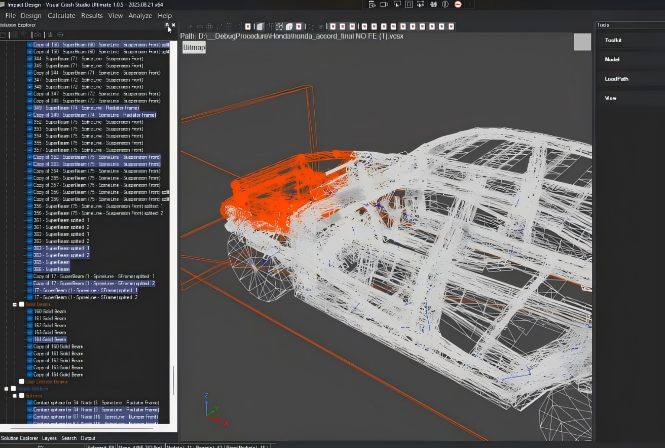Click the pin icon in Solution Explorer header
665x448 pixels.
(x=168, y=27)
